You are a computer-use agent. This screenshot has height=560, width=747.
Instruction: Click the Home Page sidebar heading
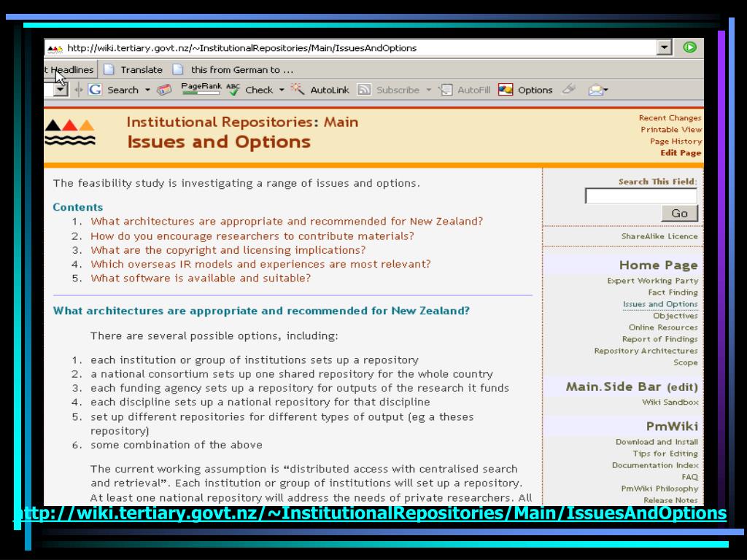click(x=659, y=265)
